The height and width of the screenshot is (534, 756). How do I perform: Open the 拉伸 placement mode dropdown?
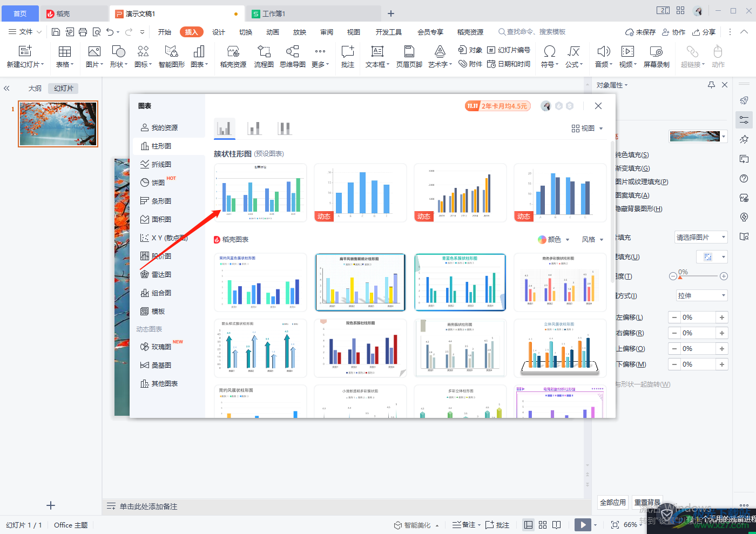coord(701,295)
